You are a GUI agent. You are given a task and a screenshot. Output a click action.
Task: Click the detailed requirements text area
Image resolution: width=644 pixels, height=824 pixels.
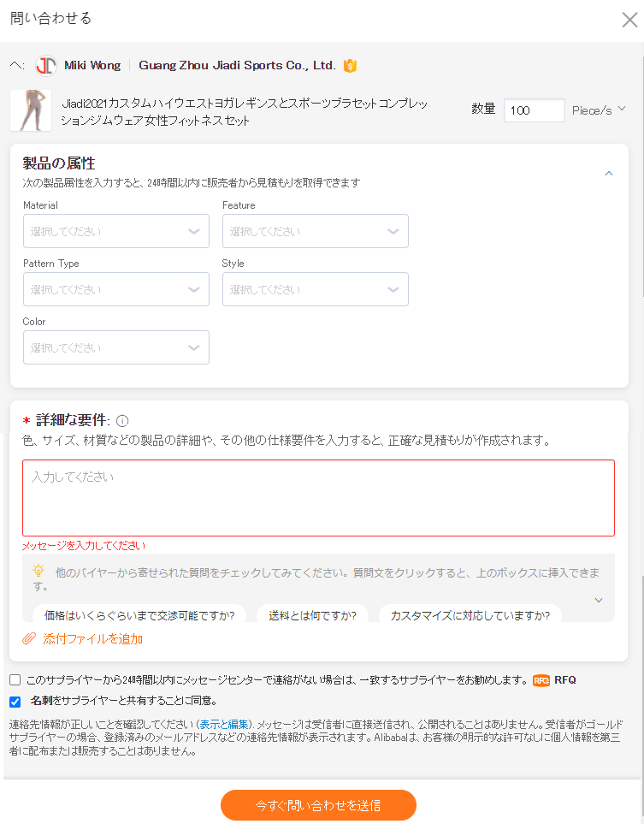(x=318, y=498)
